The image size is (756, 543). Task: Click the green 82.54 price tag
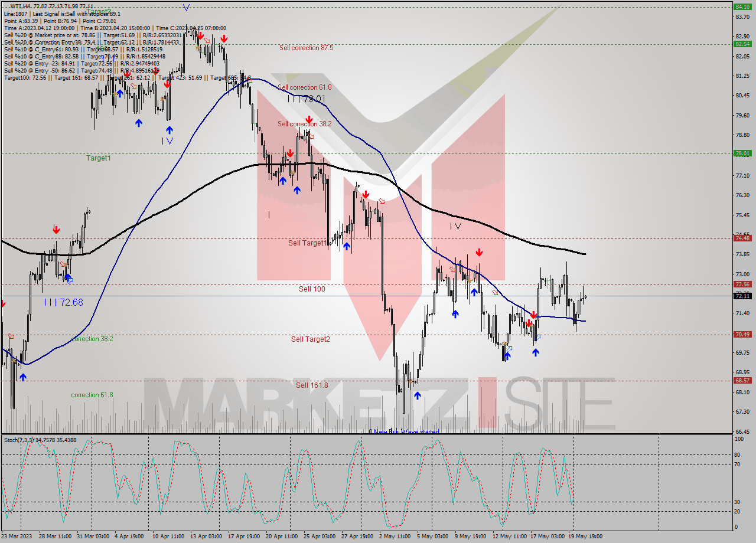pos(742,44)
